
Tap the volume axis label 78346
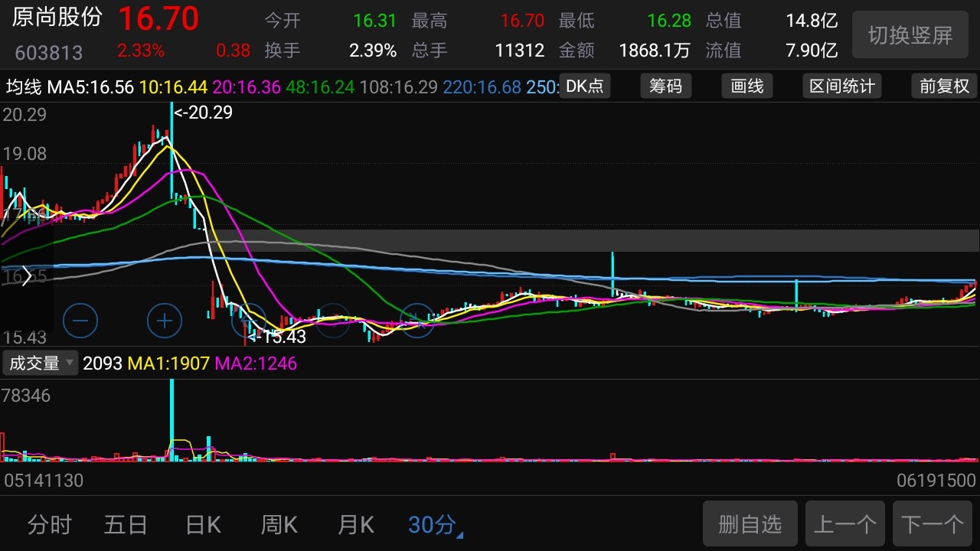coord(26,396)
